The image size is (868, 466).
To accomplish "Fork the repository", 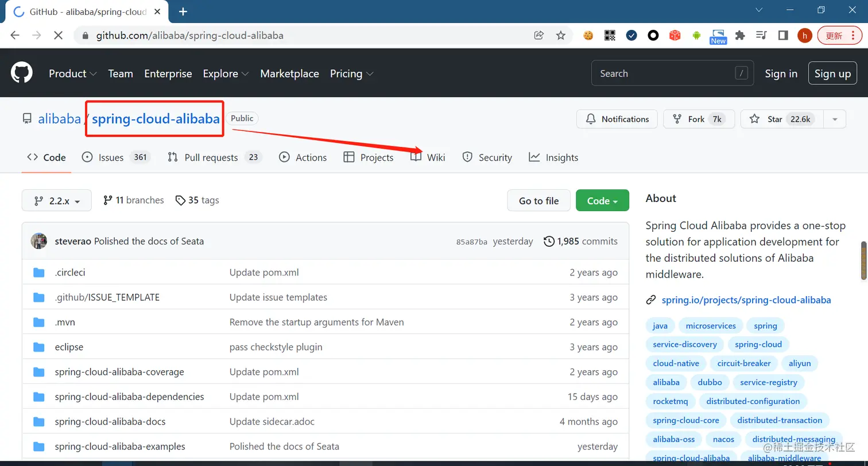I will [699, 119].
